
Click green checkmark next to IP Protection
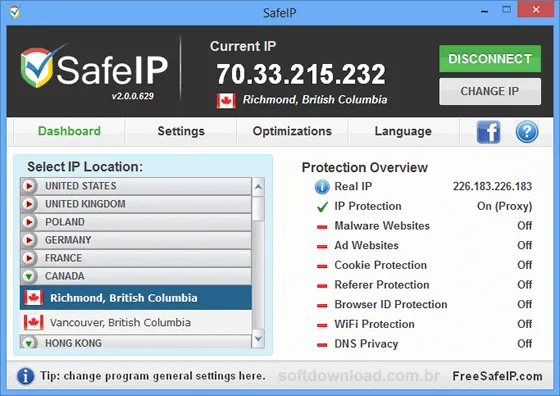322,206
